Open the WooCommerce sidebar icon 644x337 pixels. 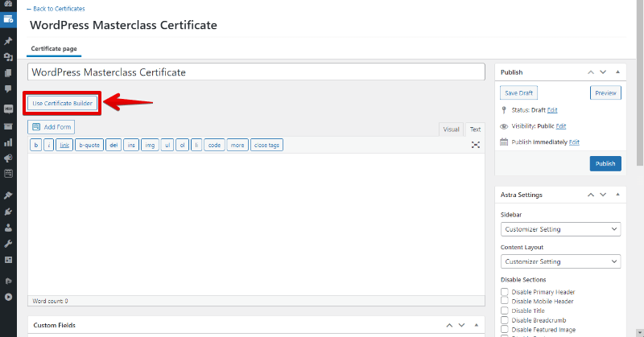coord(8,109)
